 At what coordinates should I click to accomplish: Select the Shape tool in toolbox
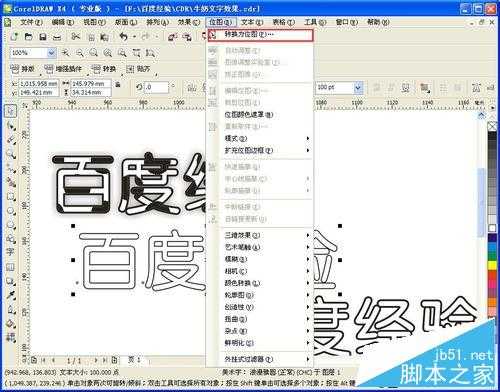[x=11, y=126]
